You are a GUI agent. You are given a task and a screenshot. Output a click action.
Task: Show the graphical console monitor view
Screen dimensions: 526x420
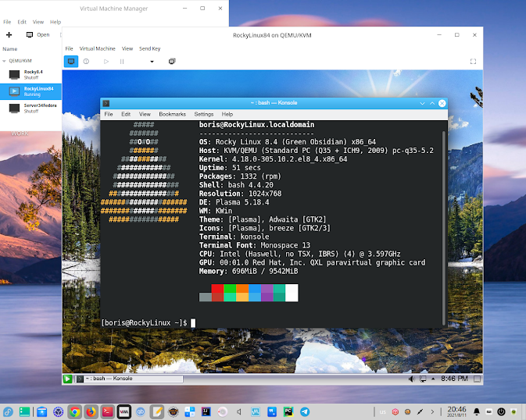coord(71,62)
